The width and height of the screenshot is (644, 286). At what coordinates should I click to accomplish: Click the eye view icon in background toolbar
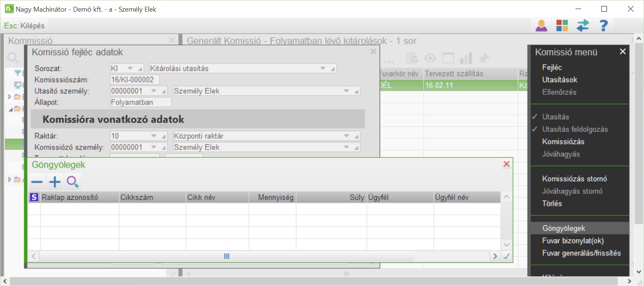pyautogui.click(x=430, y=58)
